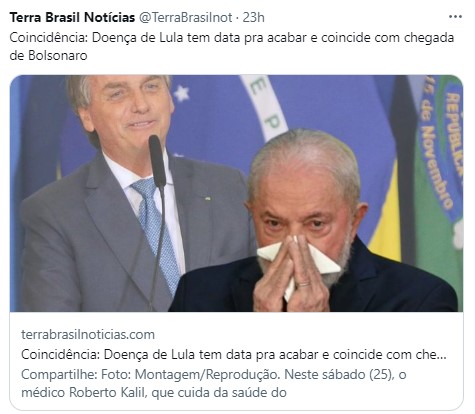475x414 pixels.
Task: Click the white star on the blue flag
Action: [182, 93]
